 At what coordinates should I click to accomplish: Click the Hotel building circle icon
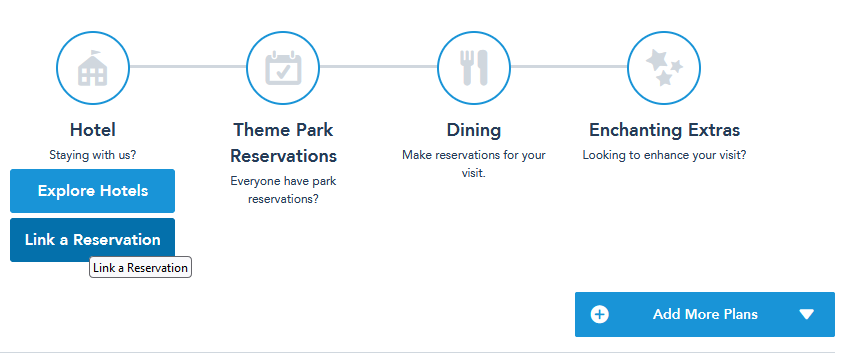[x=93, y=68]
